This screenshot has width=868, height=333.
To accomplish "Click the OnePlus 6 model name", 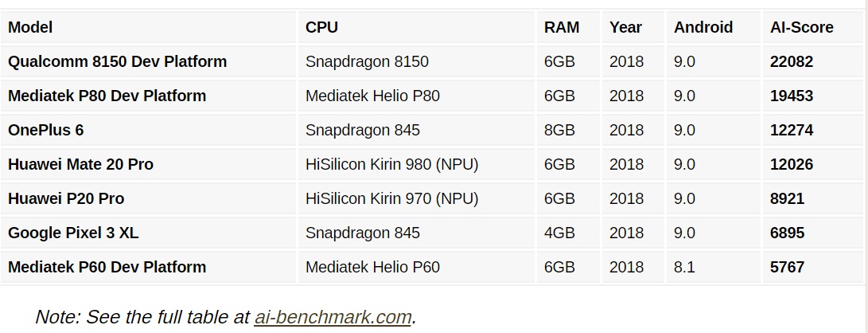I will (45, 130).
